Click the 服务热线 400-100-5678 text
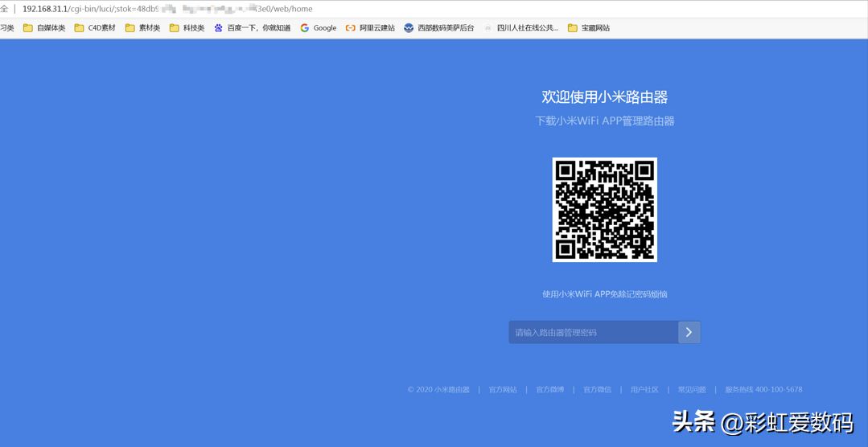The width and height of the screenshot is (868, 447). [x=763, y=389]
